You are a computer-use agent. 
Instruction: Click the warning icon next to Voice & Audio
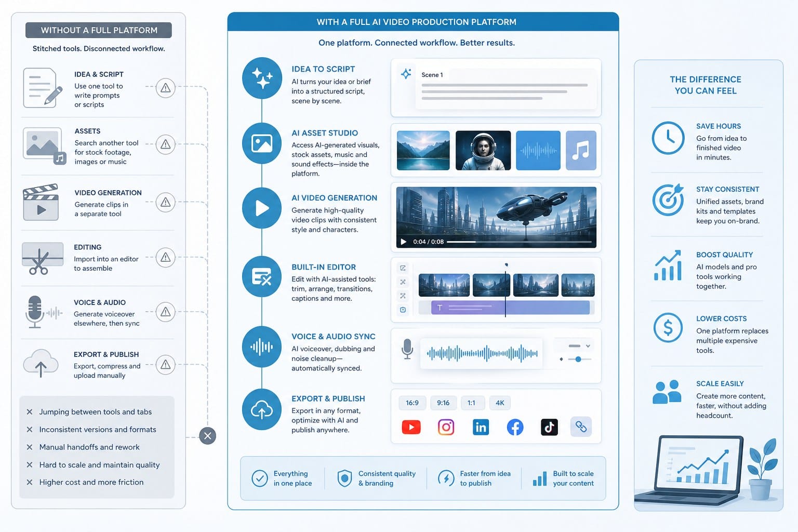pos(166,312)
